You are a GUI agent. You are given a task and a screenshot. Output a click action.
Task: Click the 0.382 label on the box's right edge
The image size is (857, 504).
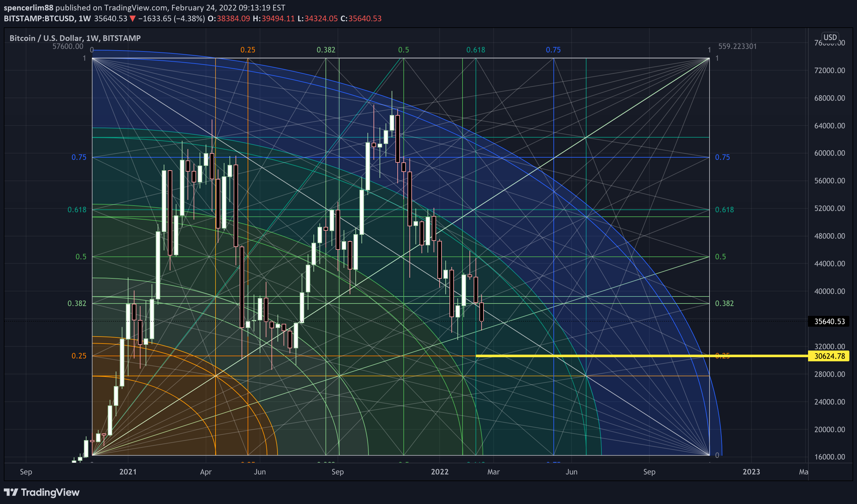pos(724,303)
